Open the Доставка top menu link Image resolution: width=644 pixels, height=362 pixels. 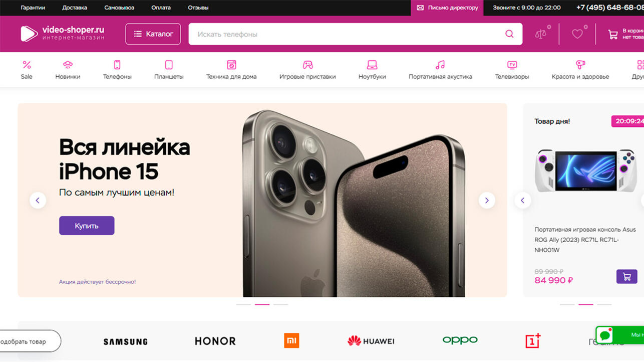[x=75, y=8]
